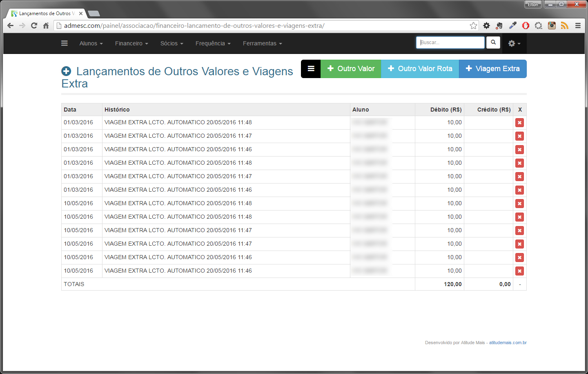The image size is (588, 374).
Task: Delete the last 10/05/2016 row entry
Action: tap(519, 271)
